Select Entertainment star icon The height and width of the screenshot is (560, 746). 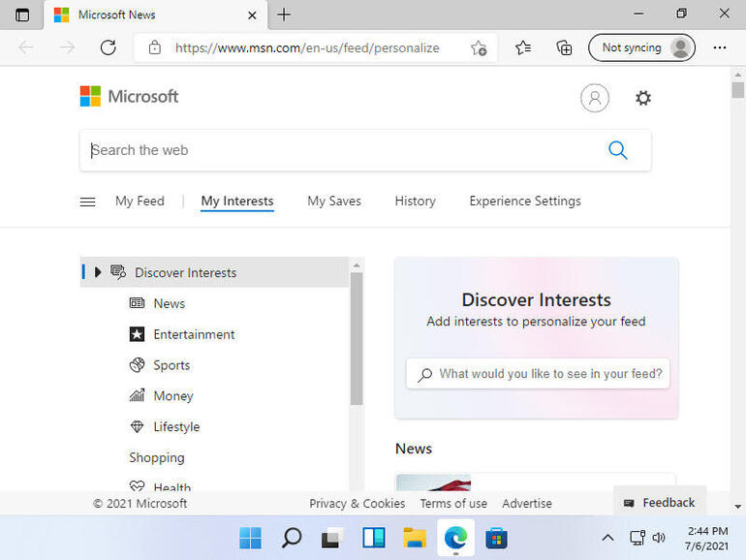pos(137,334)
